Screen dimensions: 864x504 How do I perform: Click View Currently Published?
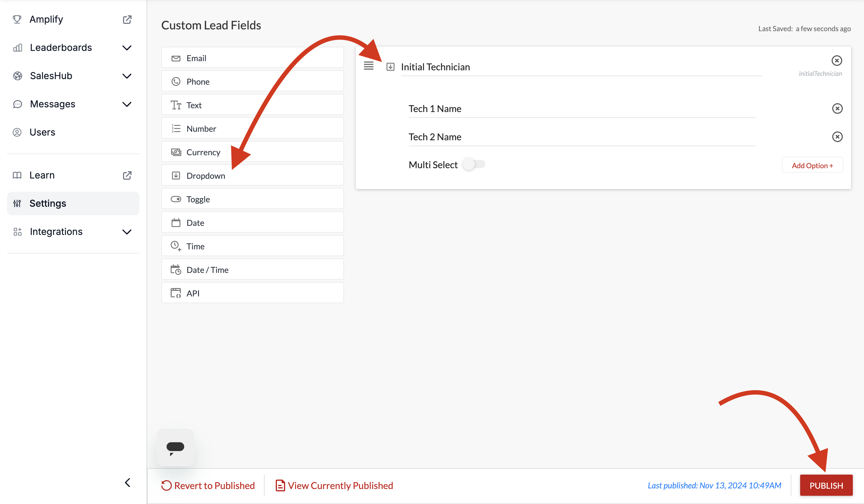(334, 485)
